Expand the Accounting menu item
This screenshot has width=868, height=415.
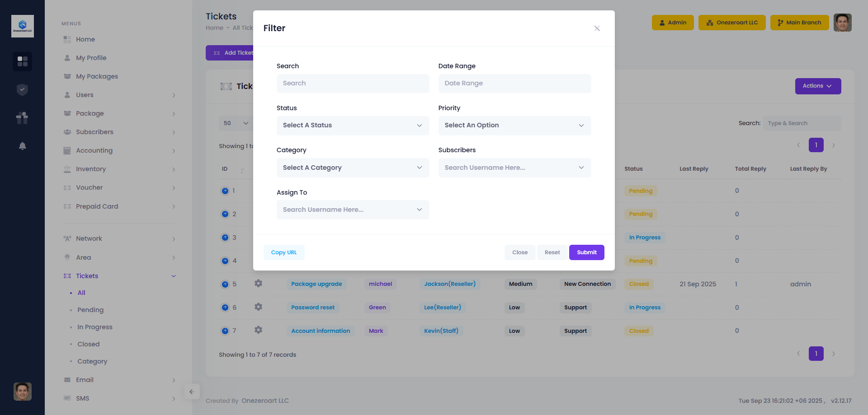click(x=94, y=150)
